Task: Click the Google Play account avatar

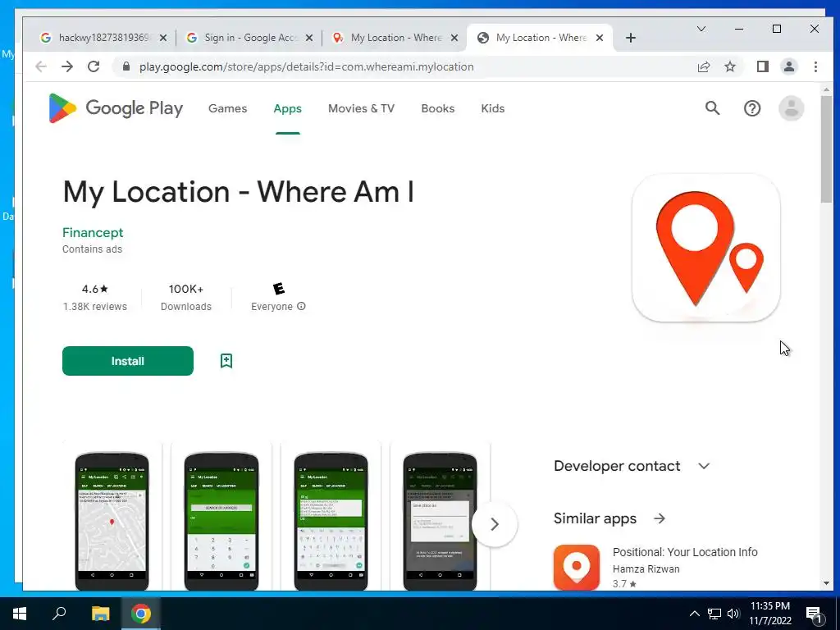Action: pos(792,108)
